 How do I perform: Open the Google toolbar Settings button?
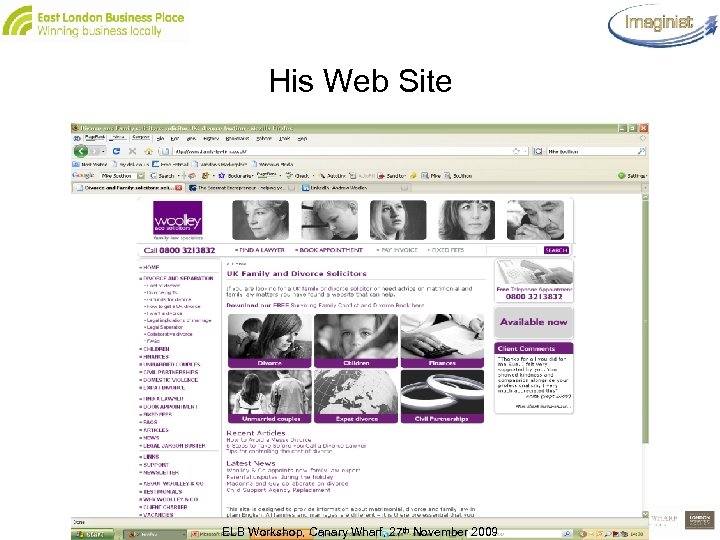tap(633, 175)
